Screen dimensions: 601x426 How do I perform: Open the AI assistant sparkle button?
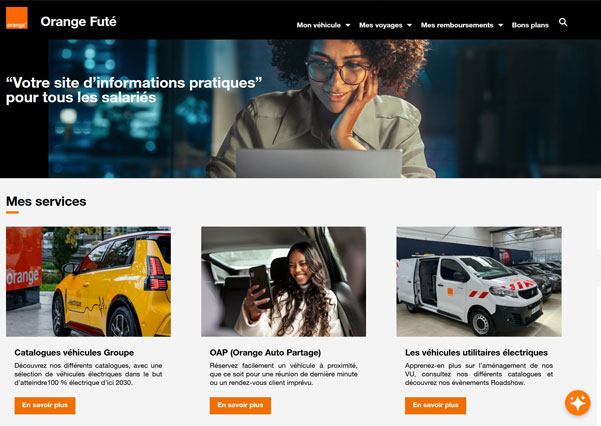tap(578, 403)
